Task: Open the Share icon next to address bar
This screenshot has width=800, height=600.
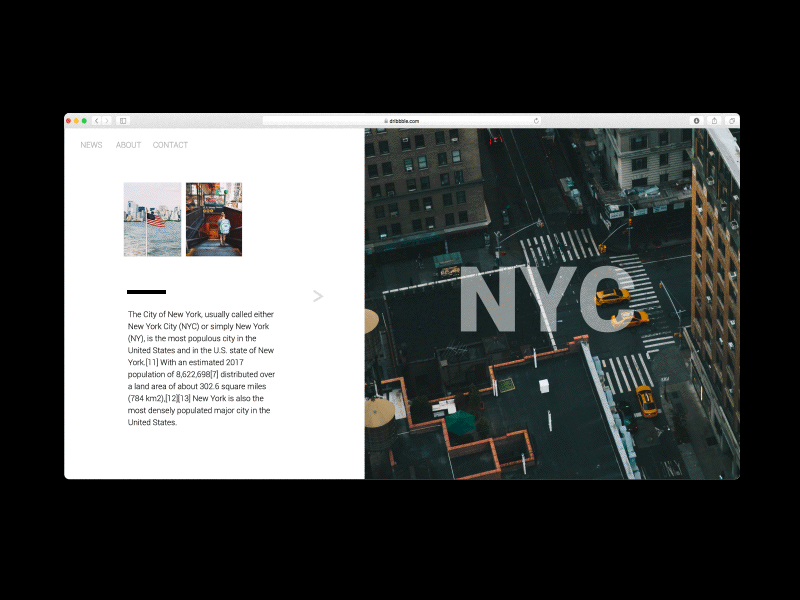Action: pos(715,120)
